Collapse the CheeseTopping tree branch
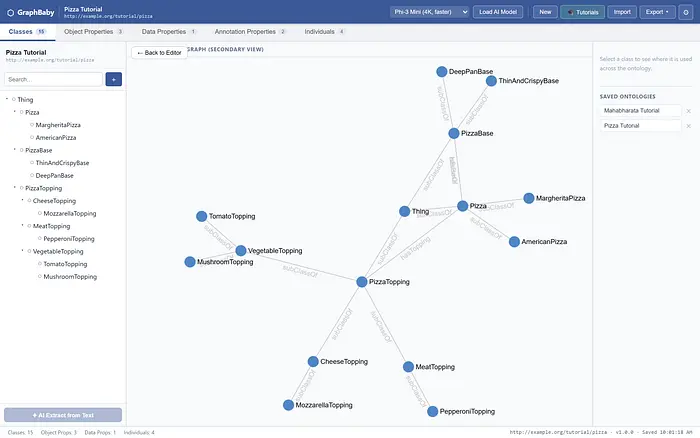Viewport: 700px width, 438px height. tap(22, 200)
